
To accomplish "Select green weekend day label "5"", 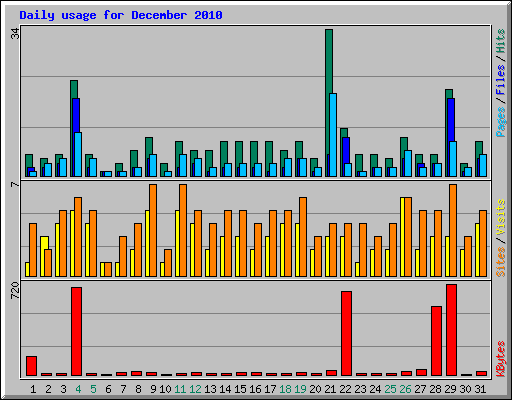I will click(93, 389).
